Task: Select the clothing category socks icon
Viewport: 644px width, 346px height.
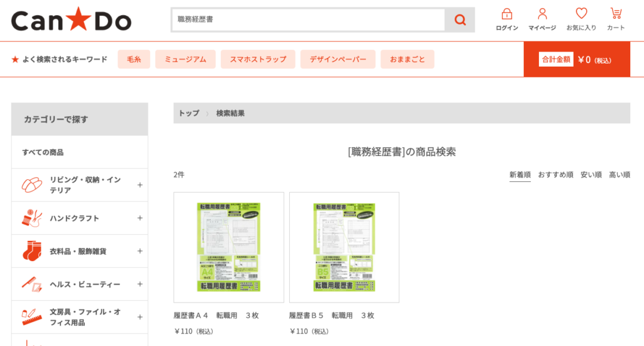Action: pyautogui.click(x=31, y=251)
